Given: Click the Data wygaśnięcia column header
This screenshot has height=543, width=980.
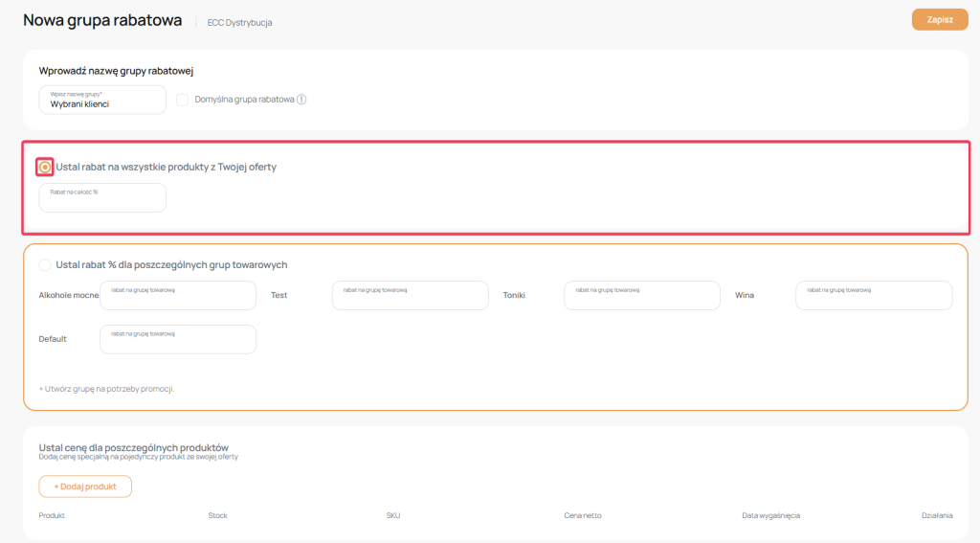Looking at the screenshot, I should [770, 515].
